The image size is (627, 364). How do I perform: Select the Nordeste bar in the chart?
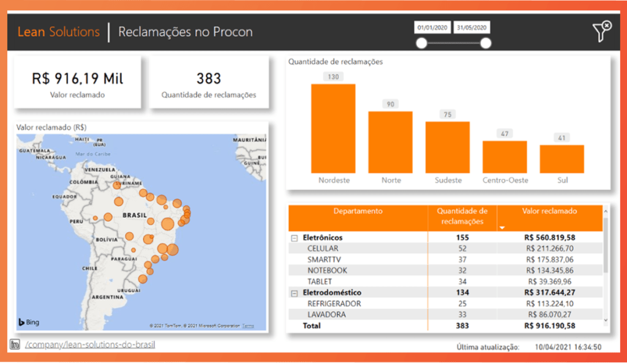tap(333, 128)
